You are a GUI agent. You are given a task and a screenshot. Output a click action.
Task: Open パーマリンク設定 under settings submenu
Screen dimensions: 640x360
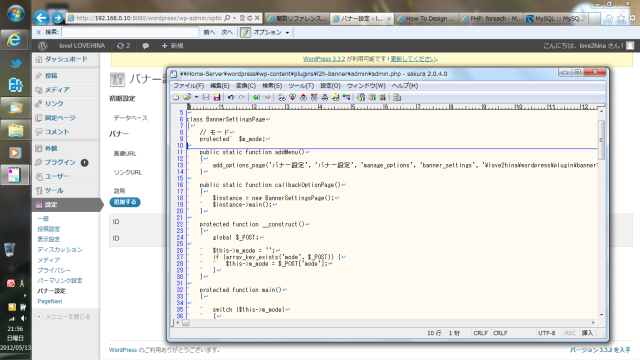click(60, 280)
